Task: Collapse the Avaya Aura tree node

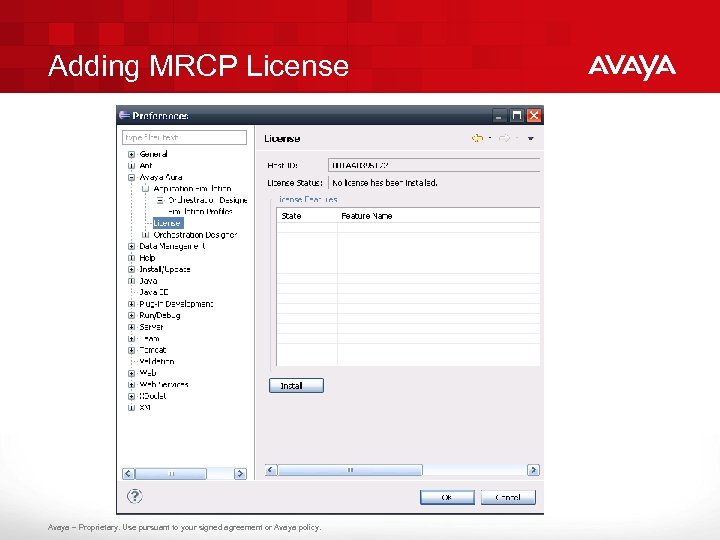Action: 131,177
